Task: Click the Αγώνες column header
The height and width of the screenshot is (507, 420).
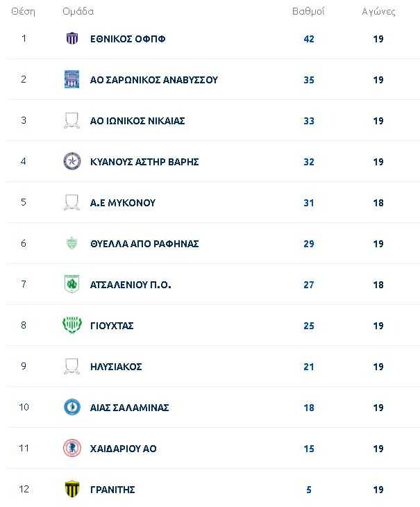Action: point(378,12)
